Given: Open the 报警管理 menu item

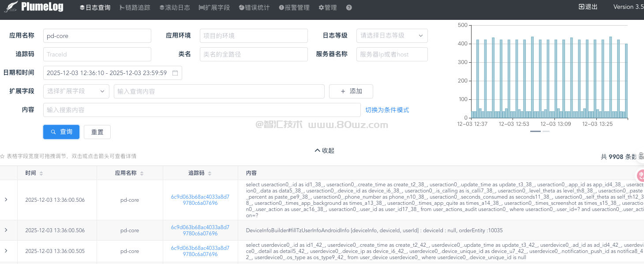Looking at the screenshot, I should point(294,7).
